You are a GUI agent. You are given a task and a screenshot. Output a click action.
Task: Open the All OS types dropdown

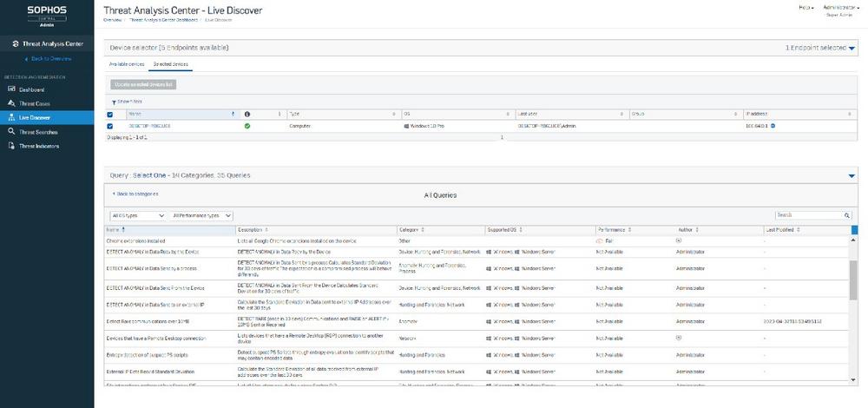[x=138, y=215]
